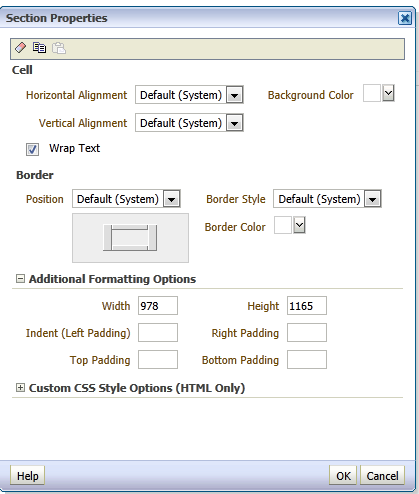
Task: Click the Indent (Left Padding) field
Action: click(158, 333)
